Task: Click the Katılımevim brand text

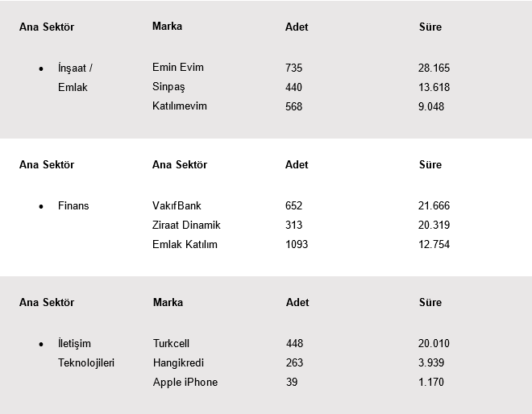Action: (179, 106)
